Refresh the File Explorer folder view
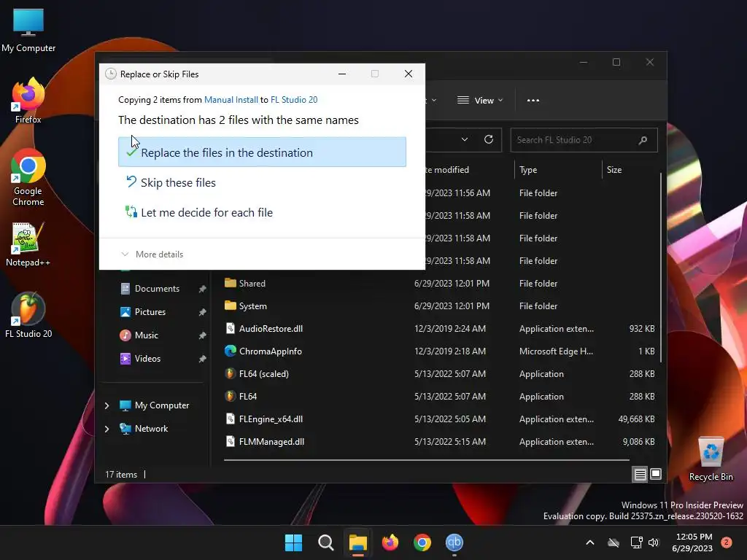Image resolution: width=747 pixels, height=560 pixels. (488, 139)
